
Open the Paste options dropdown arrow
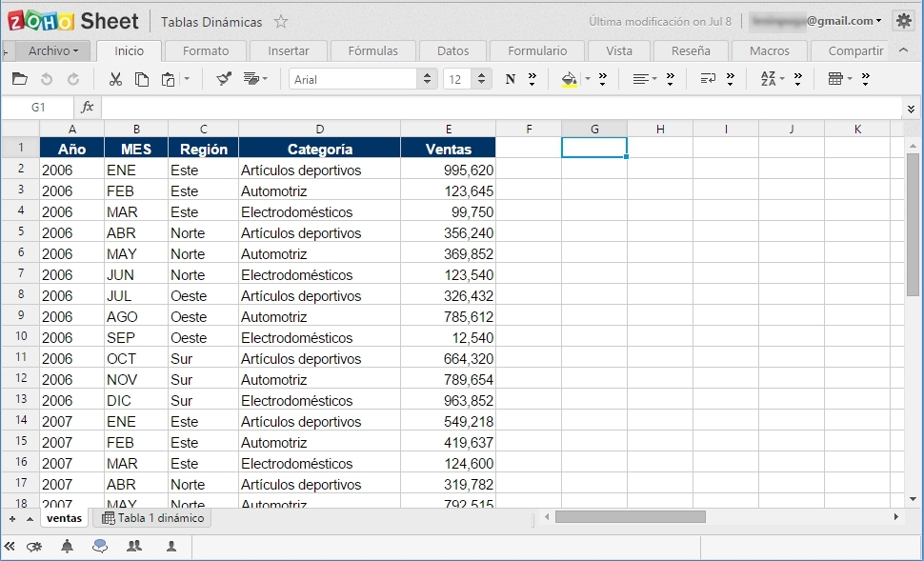point(187,79)
